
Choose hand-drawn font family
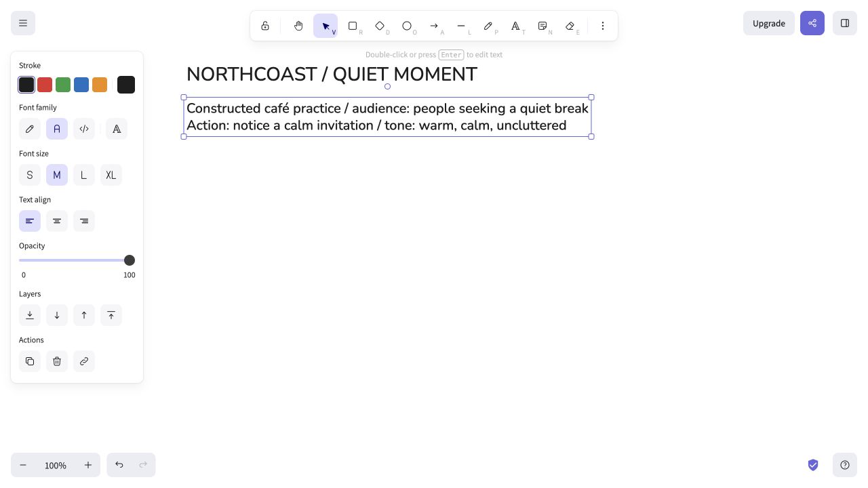click(30, 129)
